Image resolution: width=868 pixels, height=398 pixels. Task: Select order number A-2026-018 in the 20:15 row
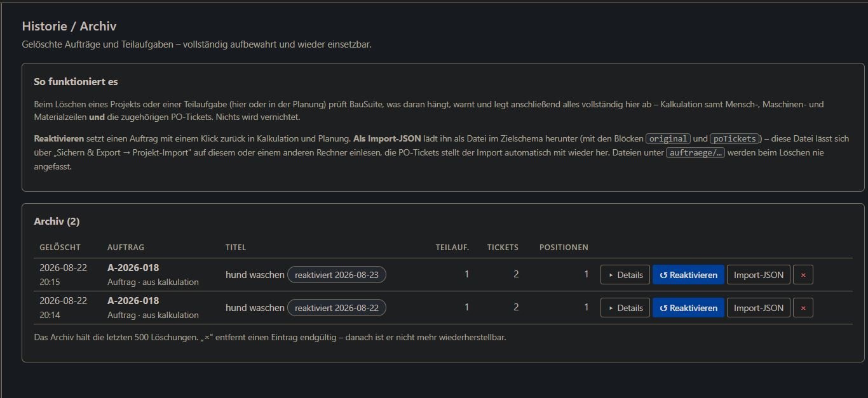tap(133, 268)
